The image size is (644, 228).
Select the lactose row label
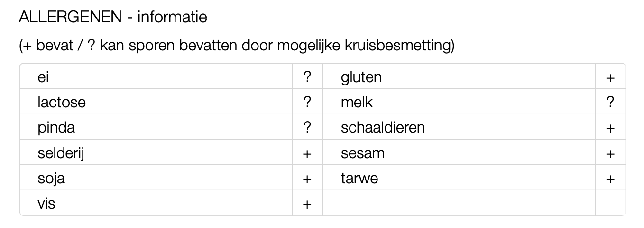[x=62, y=102]
